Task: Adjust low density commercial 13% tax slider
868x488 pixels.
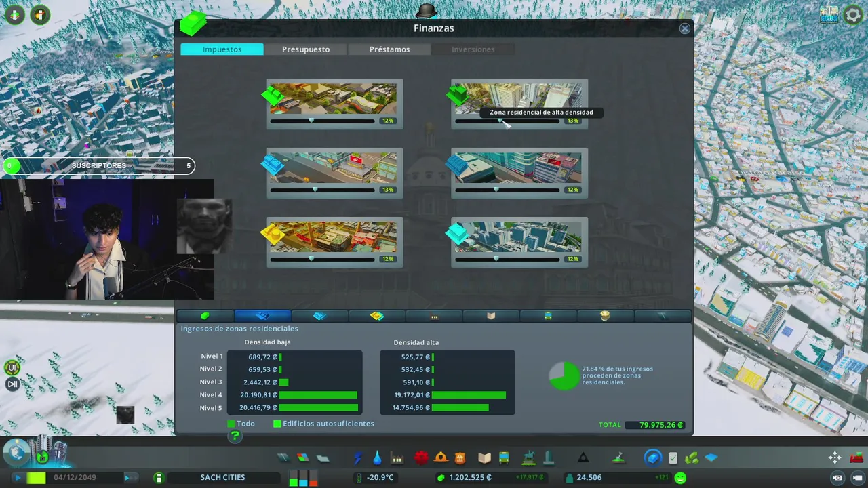Action: coord(322,190)
